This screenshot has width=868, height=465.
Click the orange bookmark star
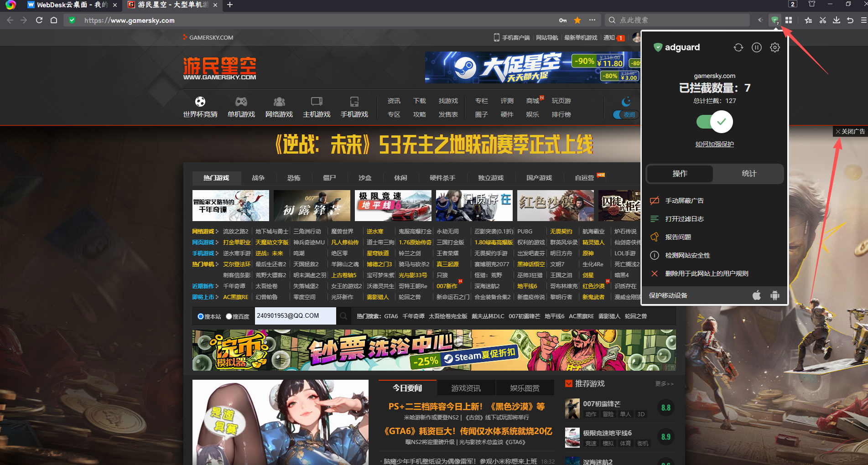click(577, 20)
